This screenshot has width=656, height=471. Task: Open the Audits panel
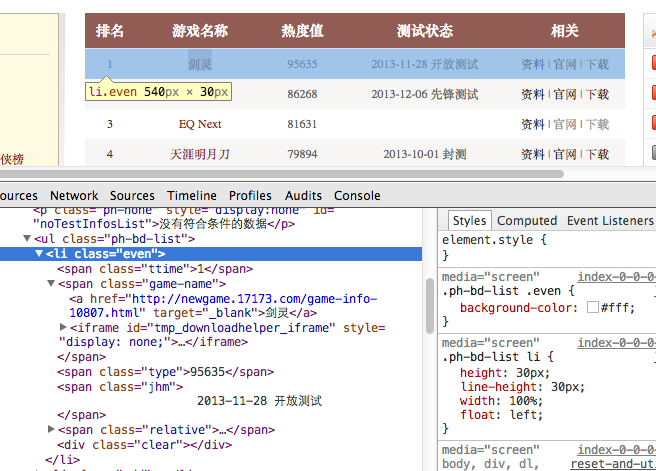(303, 195)
